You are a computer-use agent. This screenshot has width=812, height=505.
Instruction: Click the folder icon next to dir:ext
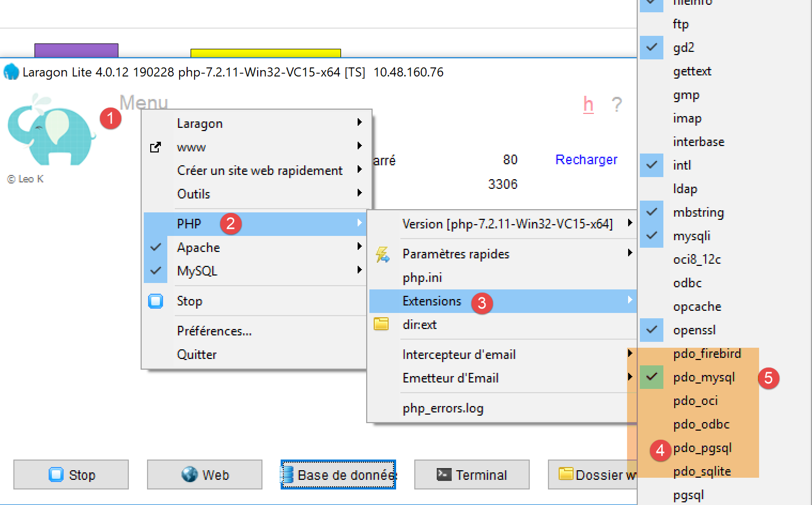click(x=381, y=324)
